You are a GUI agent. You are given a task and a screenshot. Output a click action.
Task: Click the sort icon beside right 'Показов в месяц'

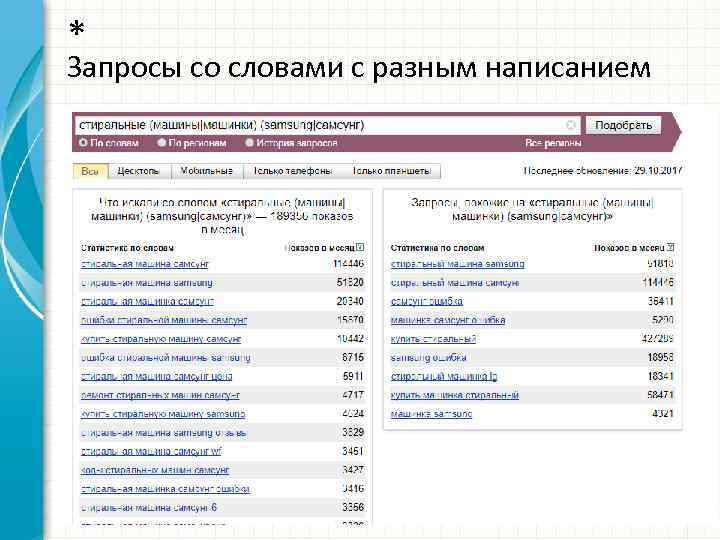point(670,247)
